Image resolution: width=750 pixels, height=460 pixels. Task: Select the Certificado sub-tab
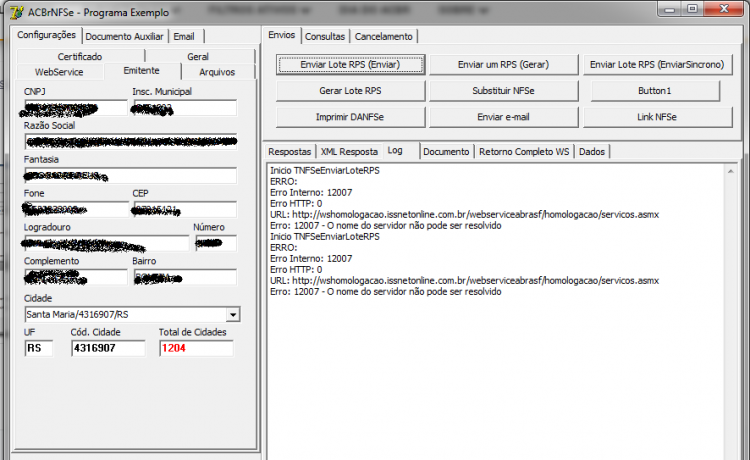(80, 56)
